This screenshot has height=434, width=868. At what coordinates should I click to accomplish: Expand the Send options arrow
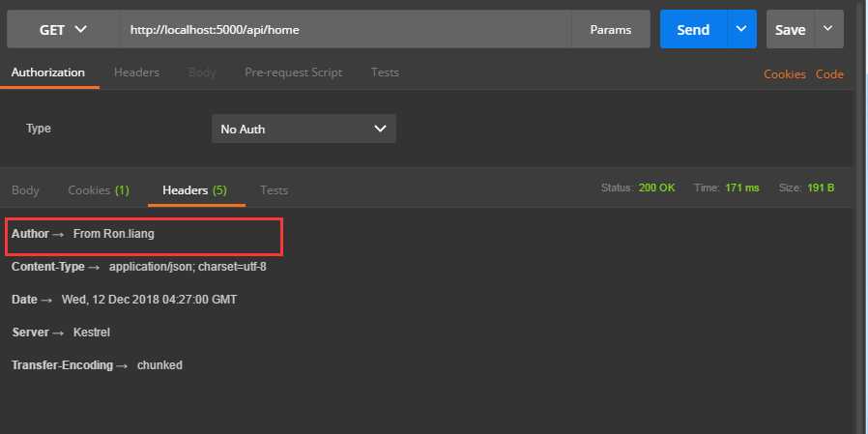tap(741, 30)
